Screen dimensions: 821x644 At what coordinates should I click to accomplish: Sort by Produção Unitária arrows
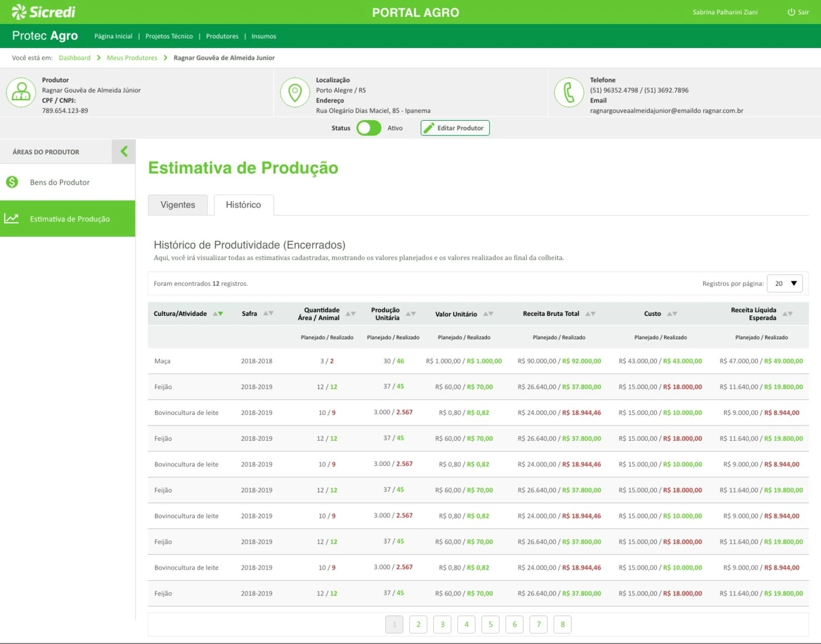pos(411,314)
